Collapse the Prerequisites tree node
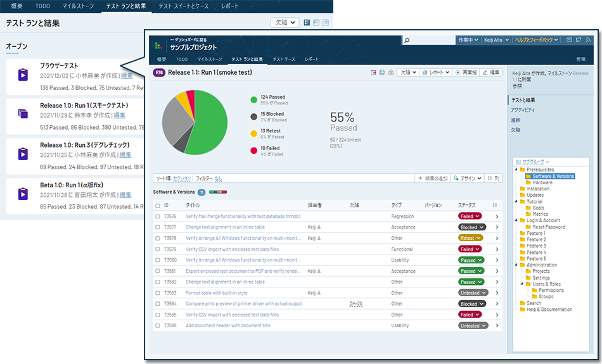Viewport: 602px width, 364px height. pyautogui.click(x=516, y=170)
